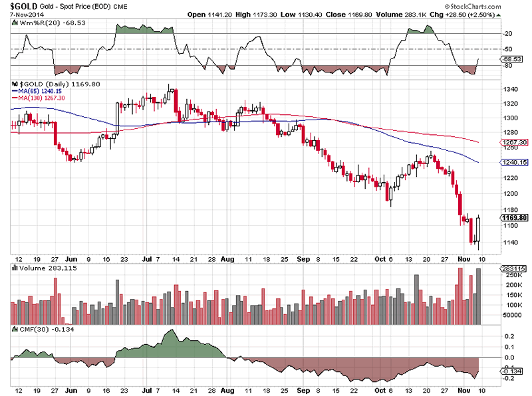Click the bold 1169.80 last price tag on axis
The image size is (532, 396).
(x=514, y=218)
